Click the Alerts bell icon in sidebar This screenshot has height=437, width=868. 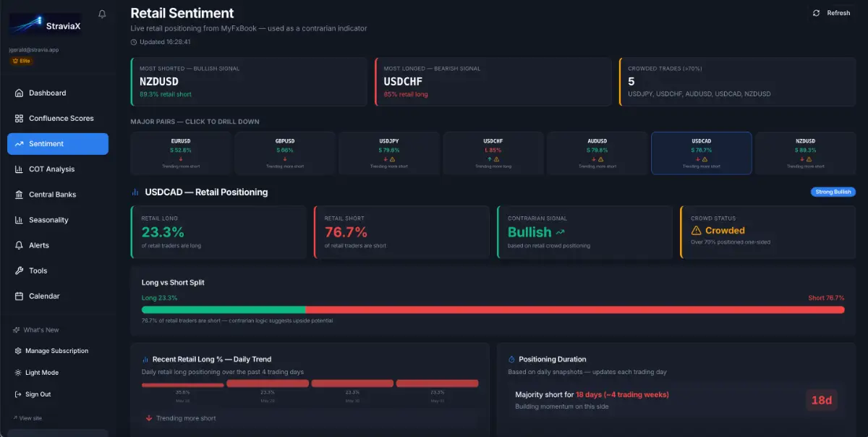(x=19, y=245)
